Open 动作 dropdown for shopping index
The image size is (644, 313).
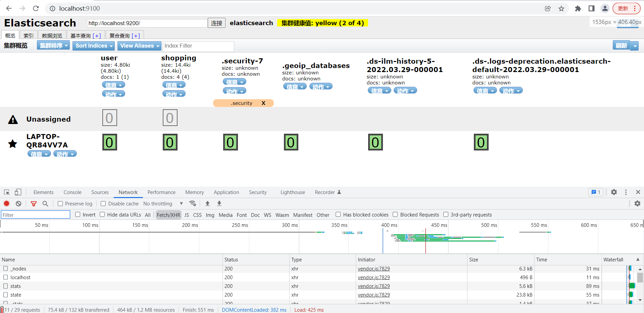(174, 94)
